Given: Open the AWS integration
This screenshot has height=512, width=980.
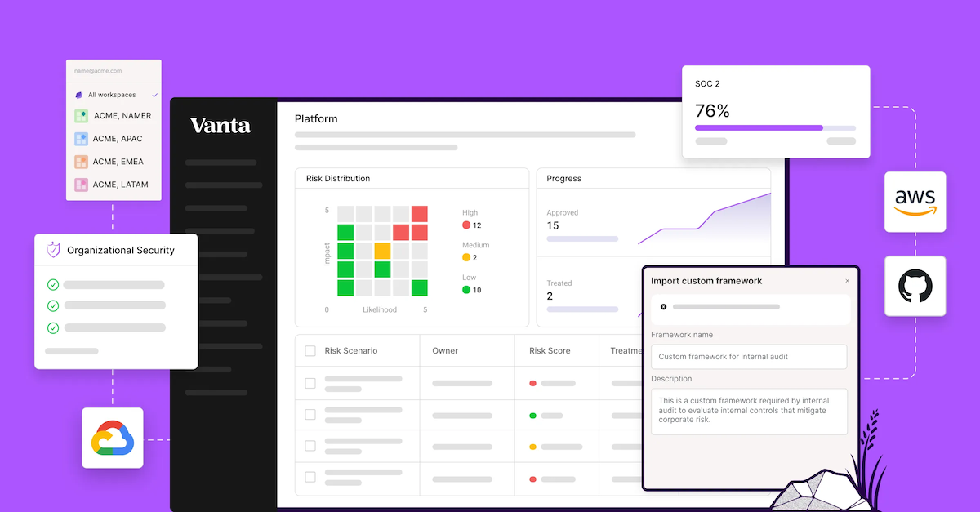Looking at the screenshot, I should [x=915, y=202].
